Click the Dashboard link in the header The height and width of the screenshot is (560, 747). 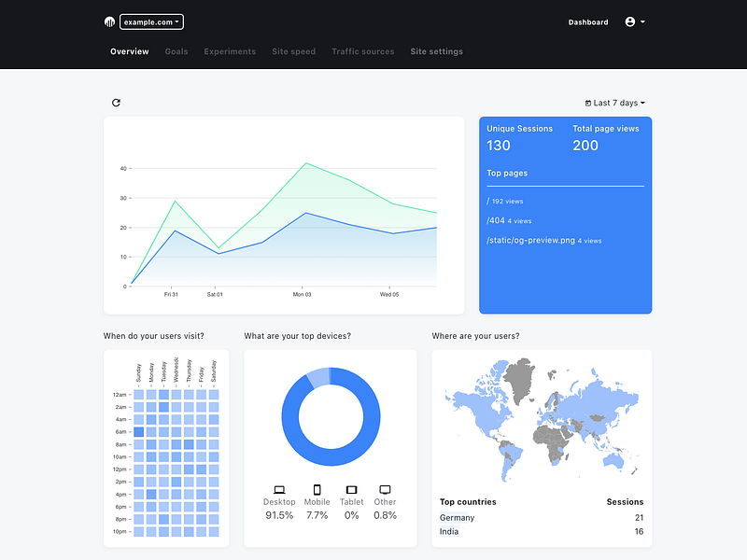tap(588, 21)
